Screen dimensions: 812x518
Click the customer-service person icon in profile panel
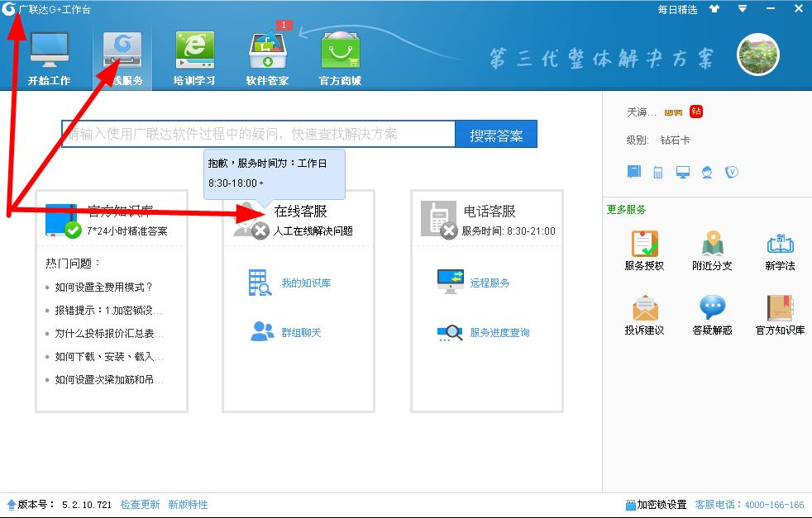point(707,173)
